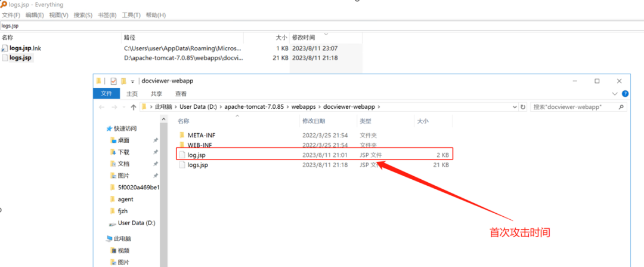Open the 搜索(S) menu in Everything
The width and height of the screenshot is (644, 267).
click(83, 15)
